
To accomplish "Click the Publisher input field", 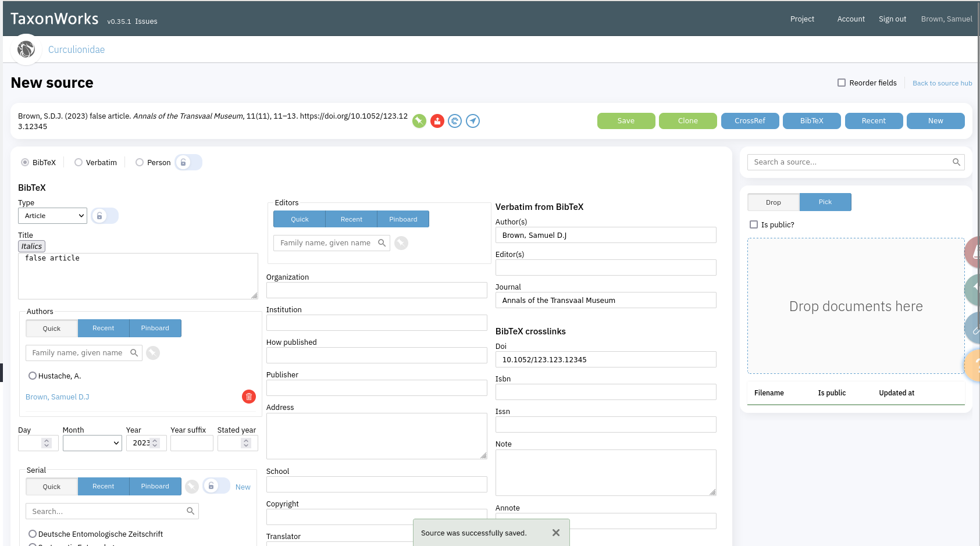I will tap(376, 388).
